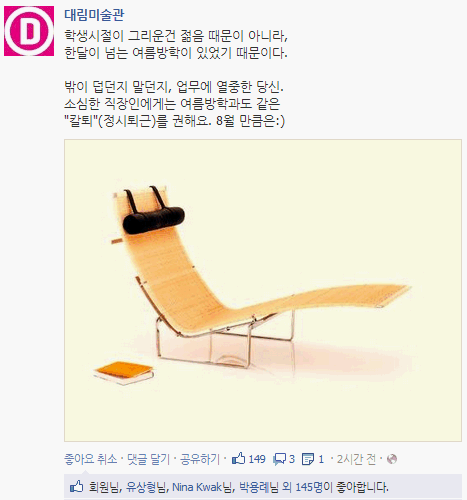This screenshot has width=467, height=500.
Task: Click the share count number 1
Action: coord(321,459)
